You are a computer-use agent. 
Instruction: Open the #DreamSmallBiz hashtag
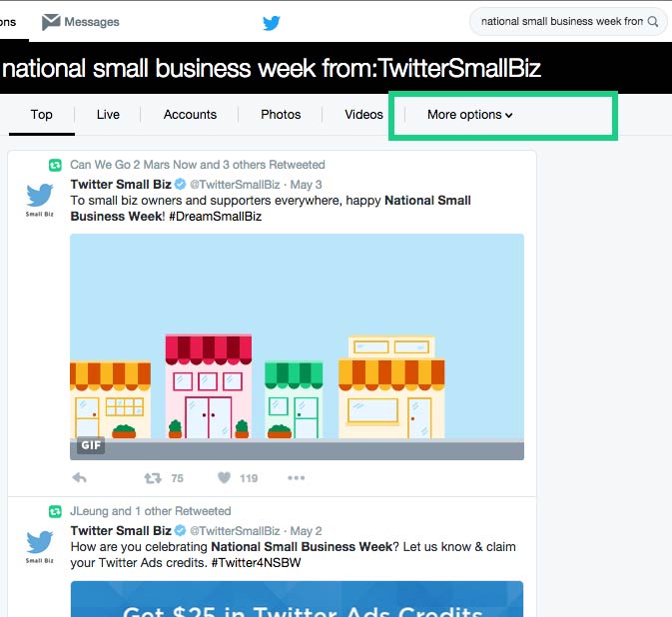point(215,217)
